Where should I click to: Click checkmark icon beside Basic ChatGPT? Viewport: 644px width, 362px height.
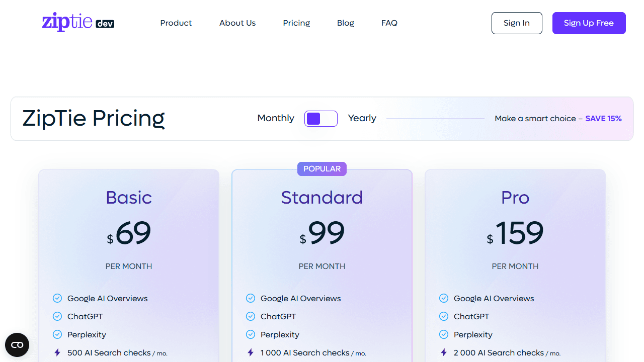click(57, 316)
